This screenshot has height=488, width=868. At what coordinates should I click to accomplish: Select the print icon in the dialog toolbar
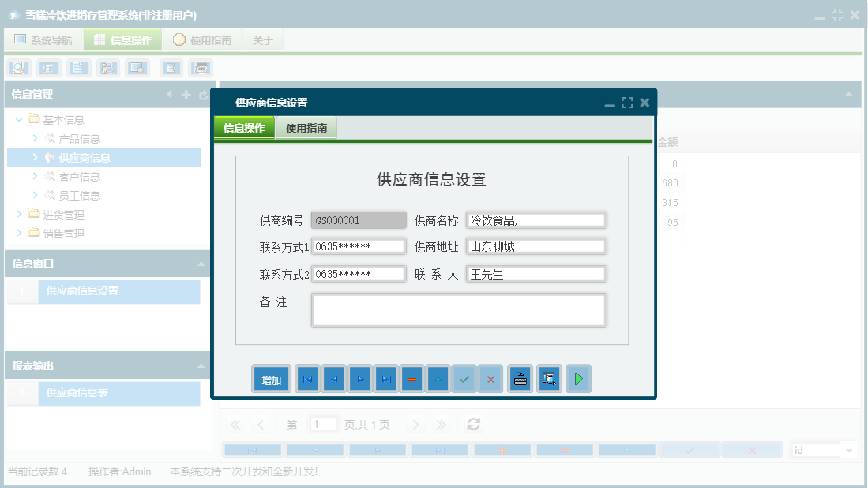tap(520, 378)
